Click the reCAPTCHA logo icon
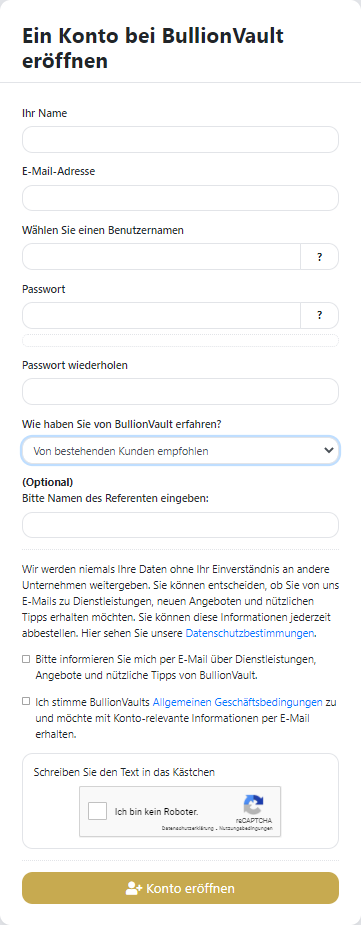The width and height of the screenshot is (361, 925). 253,805
